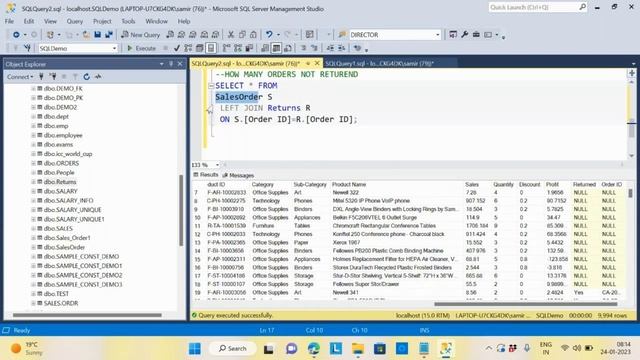Open Object Explorer window position dropdown arrow
This screenshot has width=640, height=360.
pyautogui.click(x=162, y=64)
